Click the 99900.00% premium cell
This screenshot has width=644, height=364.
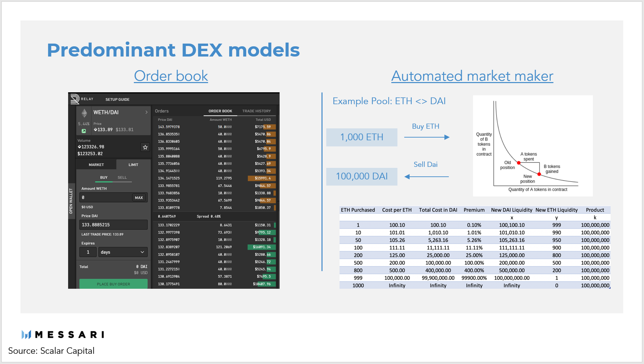[474, 278]
